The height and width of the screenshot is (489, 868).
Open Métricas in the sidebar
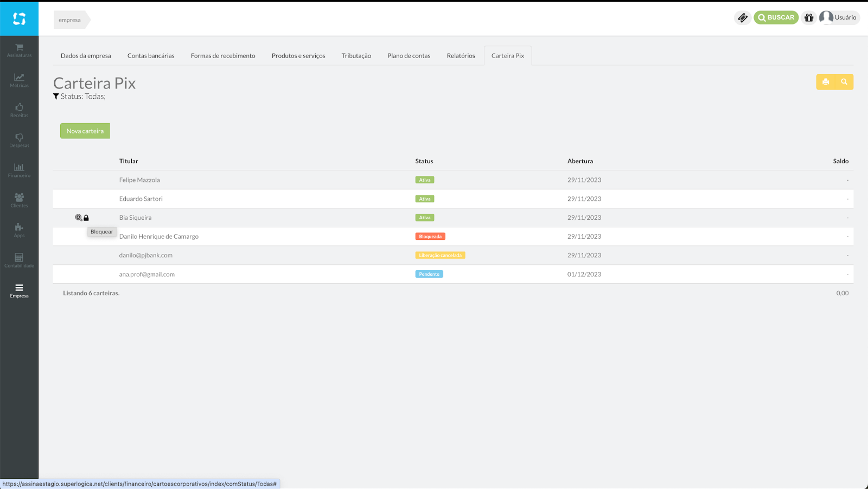pos(19,80)
